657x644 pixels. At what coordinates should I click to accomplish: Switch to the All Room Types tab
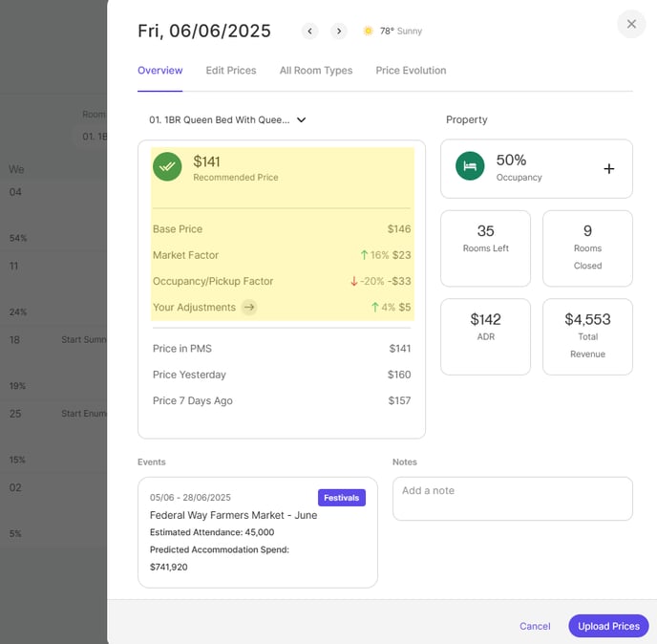316,71
